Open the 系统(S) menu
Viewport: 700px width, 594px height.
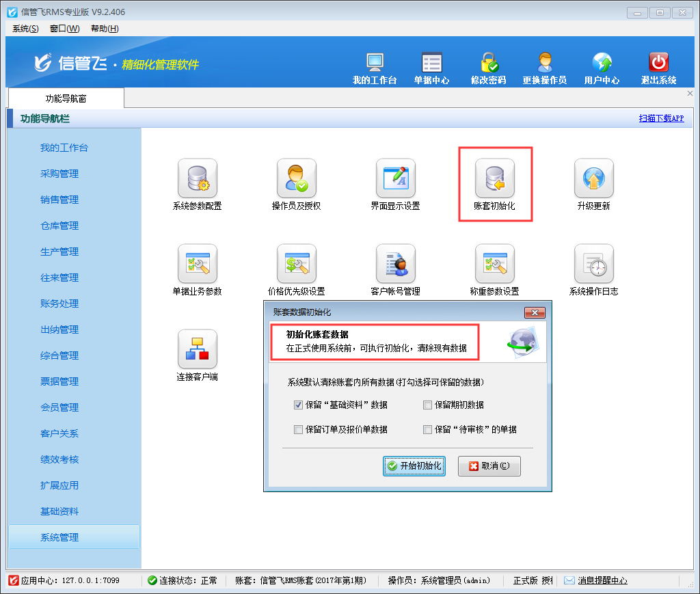(x=25, y=28)
